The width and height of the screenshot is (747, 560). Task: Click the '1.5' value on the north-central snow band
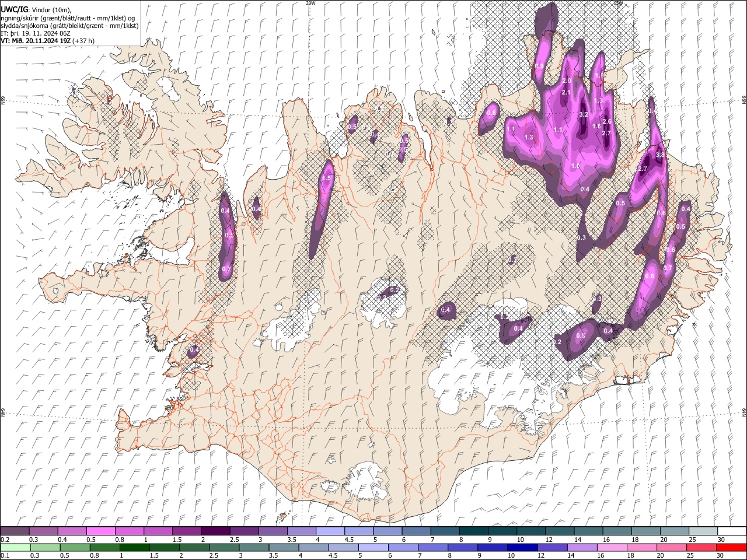(326, 178)
